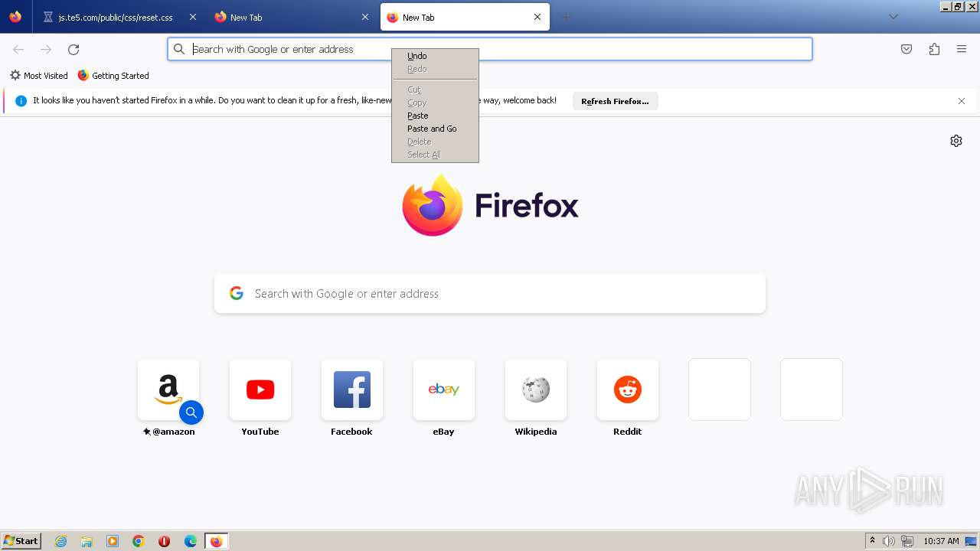
Task: Go forward using the forward arrow
Action: [46, 49]
